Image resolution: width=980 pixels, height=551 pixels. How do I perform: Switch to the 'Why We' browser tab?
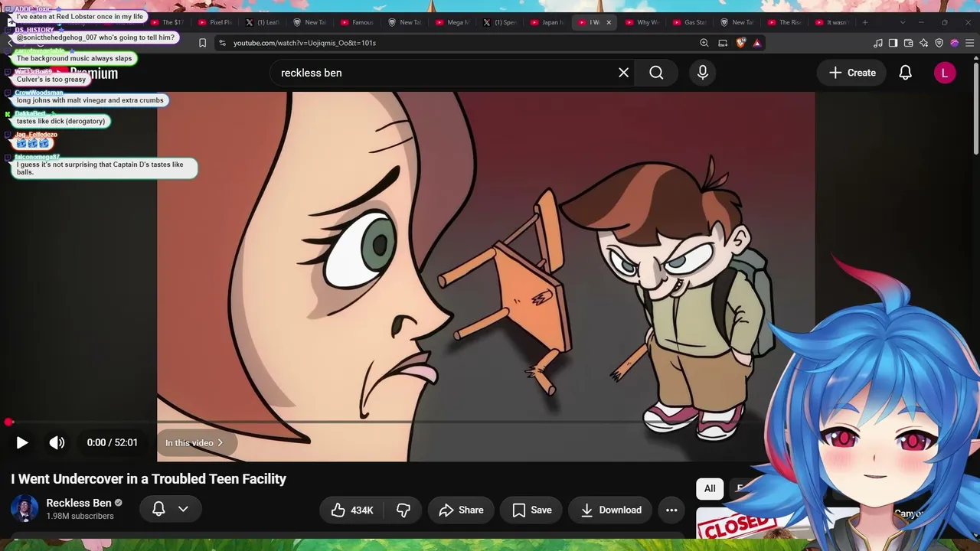pos(642,22)
